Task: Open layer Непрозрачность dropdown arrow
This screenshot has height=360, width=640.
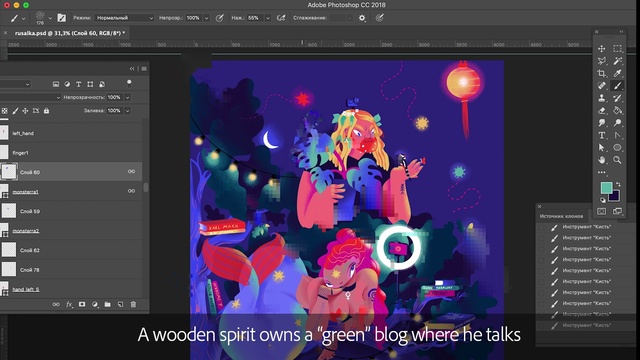Action: pyautogui.click(x=127, y=98)
